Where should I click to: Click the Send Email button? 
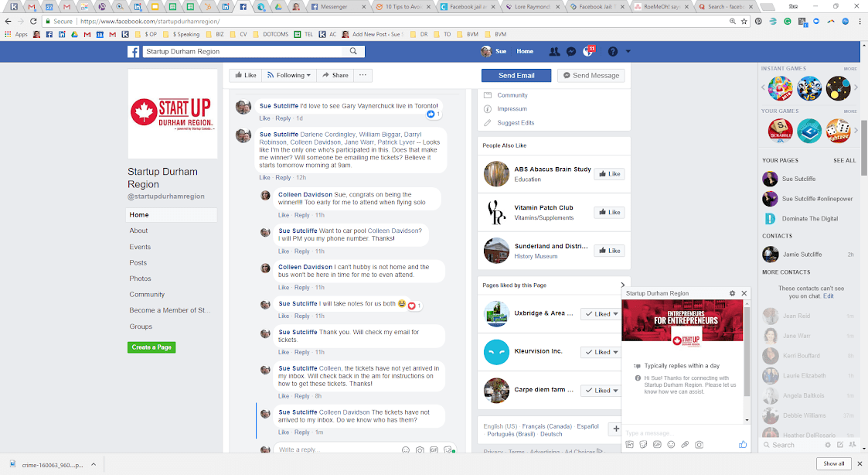point(516,75)
